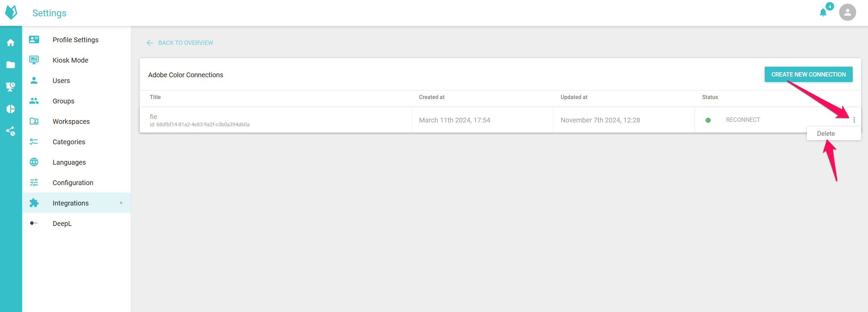
Task: Click the Groups people icon
Action: (x=34, y=101)
